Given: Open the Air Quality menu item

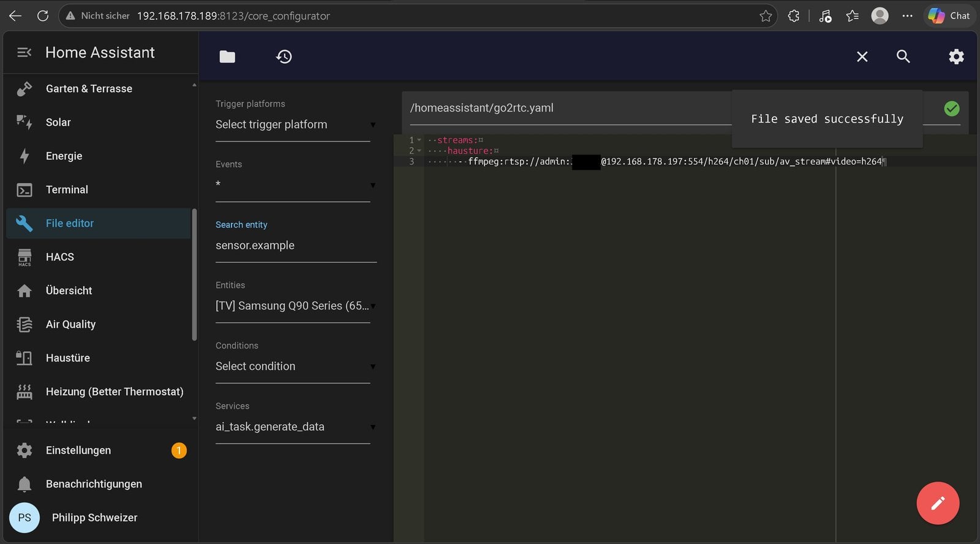Looking at the screenshot, I should click(x=99, y=325).
